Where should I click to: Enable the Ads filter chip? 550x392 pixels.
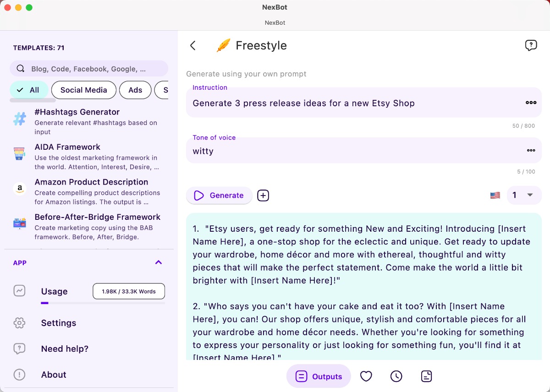(135, 90)
